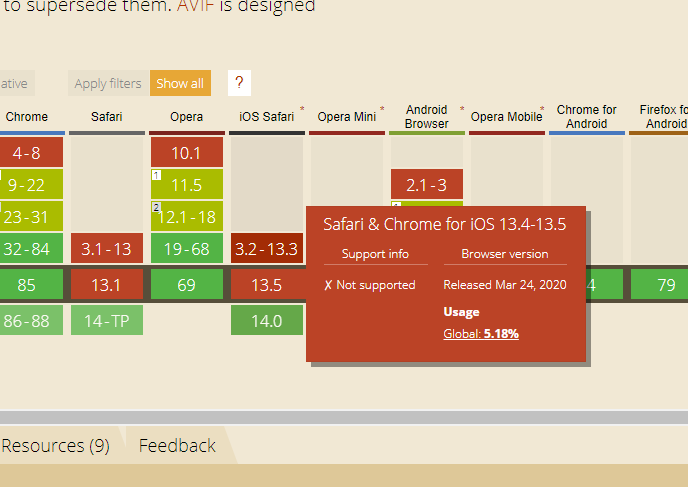
Task: Click the asterisk beside Opera Mini header
Action: click(382, 108)
